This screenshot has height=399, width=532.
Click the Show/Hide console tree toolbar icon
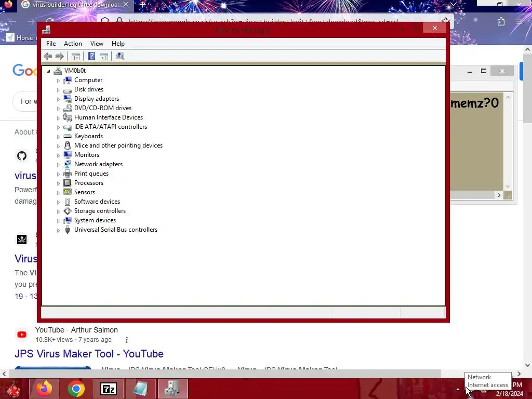76,56
